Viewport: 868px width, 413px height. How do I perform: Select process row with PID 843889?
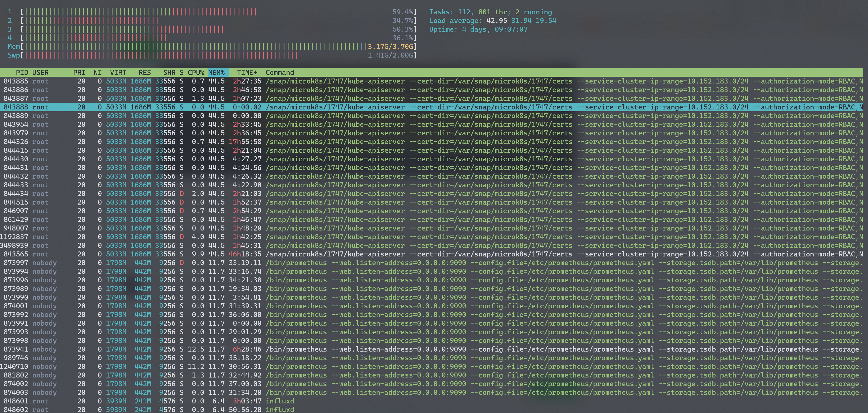432,116
